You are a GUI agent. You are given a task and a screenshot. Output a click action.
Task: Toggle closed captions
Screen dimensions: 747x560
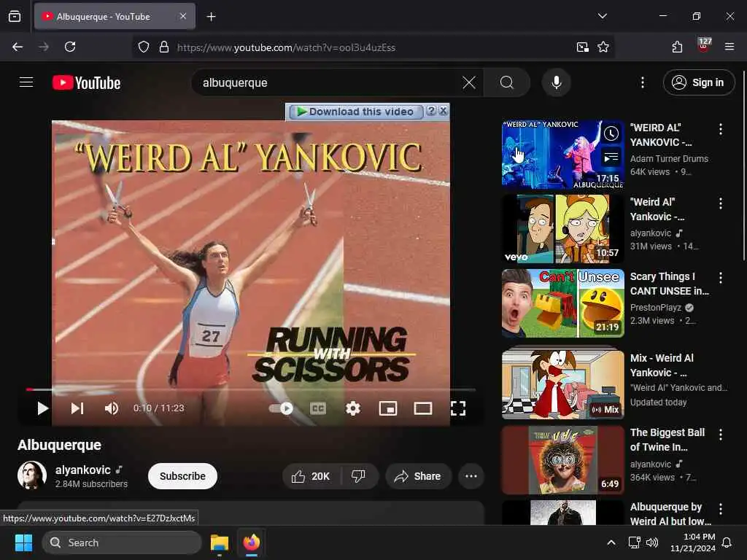coord(318,408)
